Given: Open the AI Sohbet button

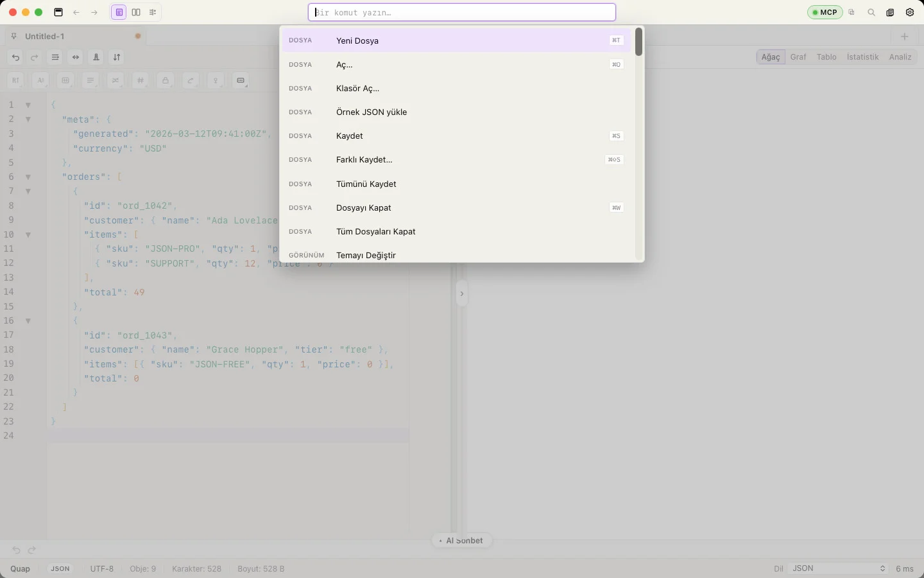Looking at the screenshot, I should point(461,541).
